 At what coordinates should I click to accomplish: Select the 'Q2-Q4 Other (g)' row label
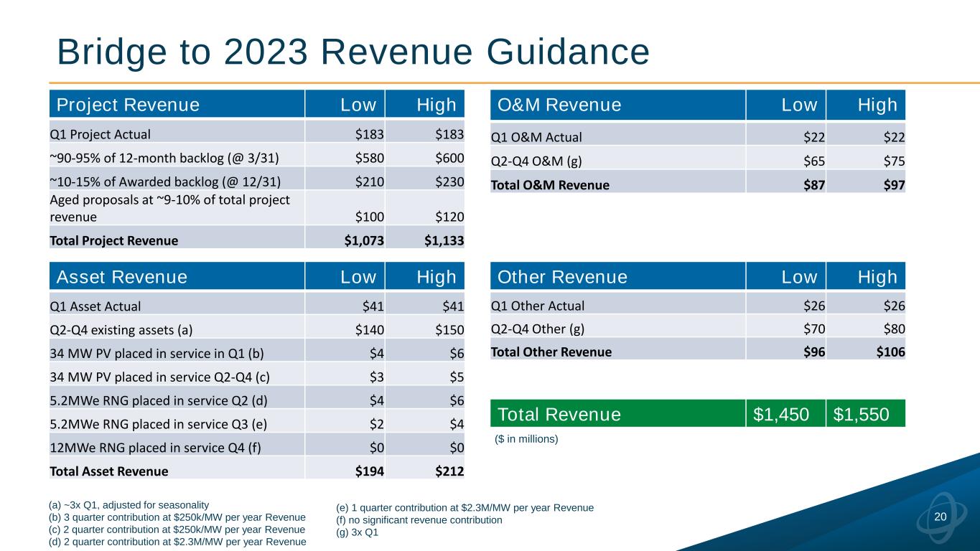click(x=538, y=329)
